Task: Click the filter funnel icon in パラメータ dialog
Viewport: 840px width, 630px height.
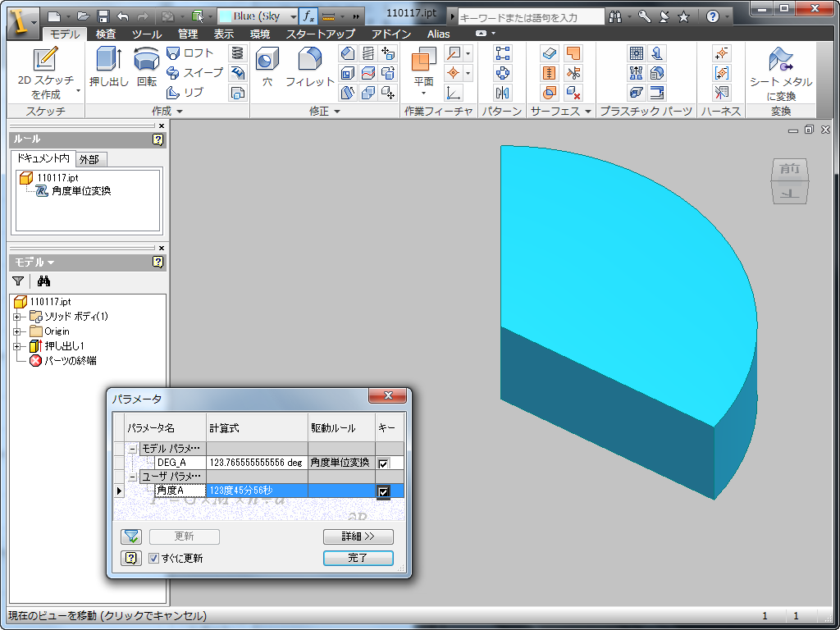Action: [130, 536]
